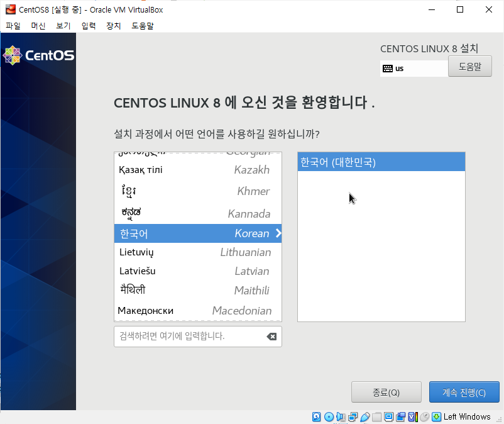
Task: Click the optical disc icon in status bar
Action: [x=329, y=417]
